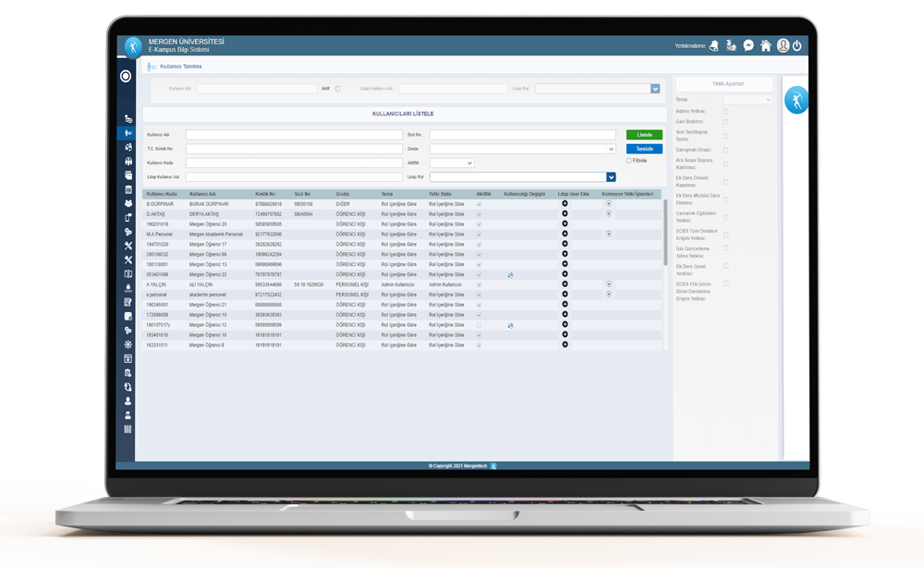Click the T.C. Kimlik No input field
Viewport: 924px width, 568px height.
(294, 149)
